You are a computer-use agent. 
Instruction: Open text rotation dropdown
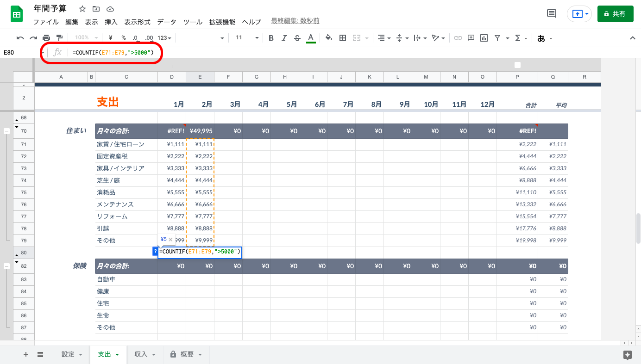pos(438,38)
